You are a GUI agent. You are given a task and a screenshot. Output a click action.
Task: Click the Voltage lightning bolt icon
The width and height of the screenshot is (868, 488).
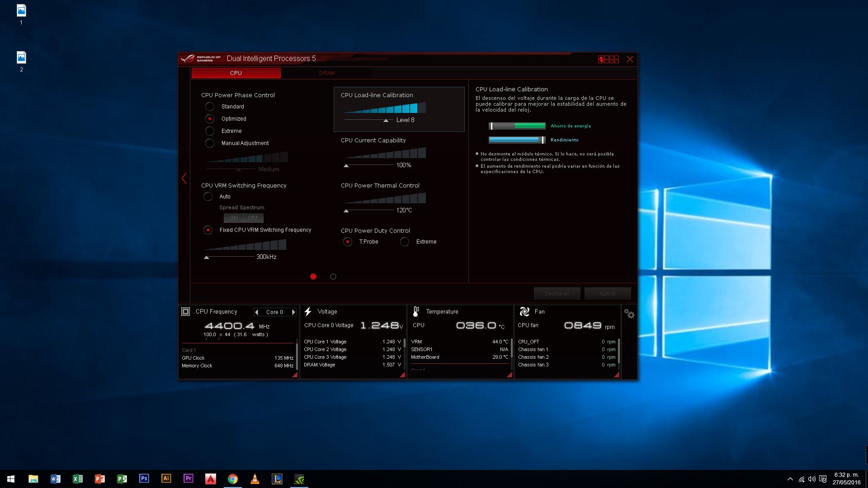tap(308, 311)
